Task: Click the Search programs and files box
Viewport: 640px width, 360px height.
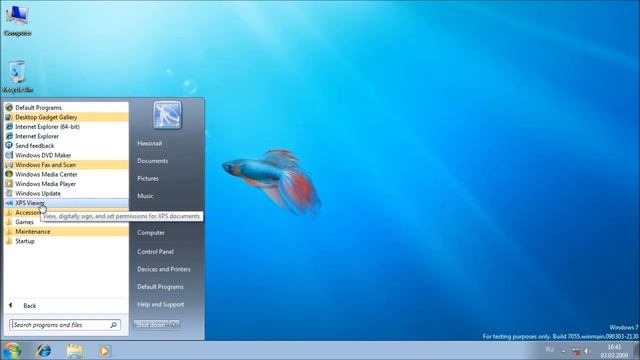Action: pos(65,325)
